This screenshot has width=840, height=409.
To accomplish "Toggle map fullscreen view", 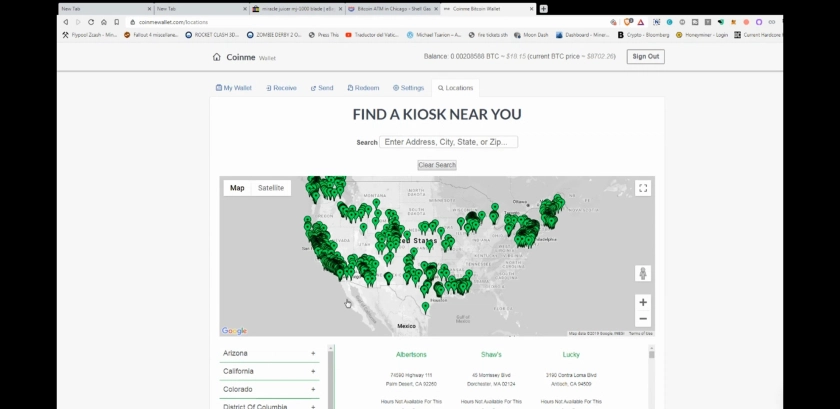I will 643,188.
